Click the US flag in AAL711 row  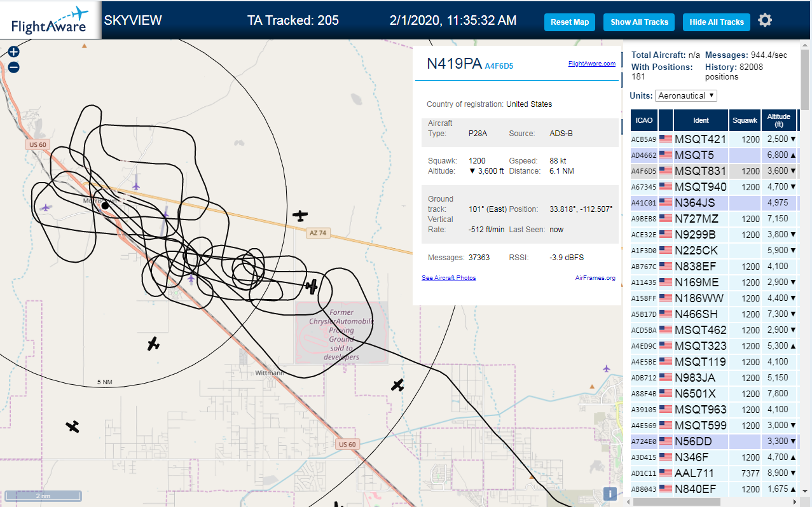pos(666,473)
